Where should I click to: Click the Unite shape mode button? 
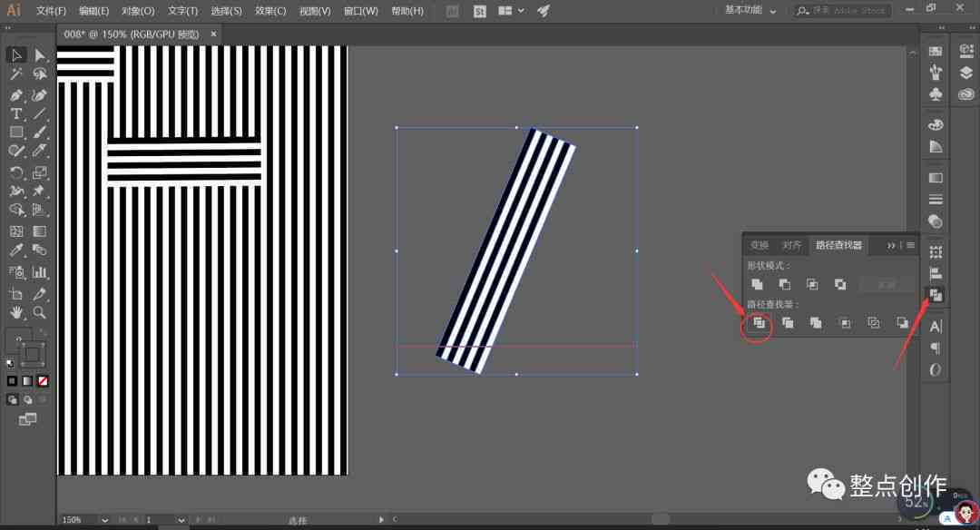click(757, 284)
